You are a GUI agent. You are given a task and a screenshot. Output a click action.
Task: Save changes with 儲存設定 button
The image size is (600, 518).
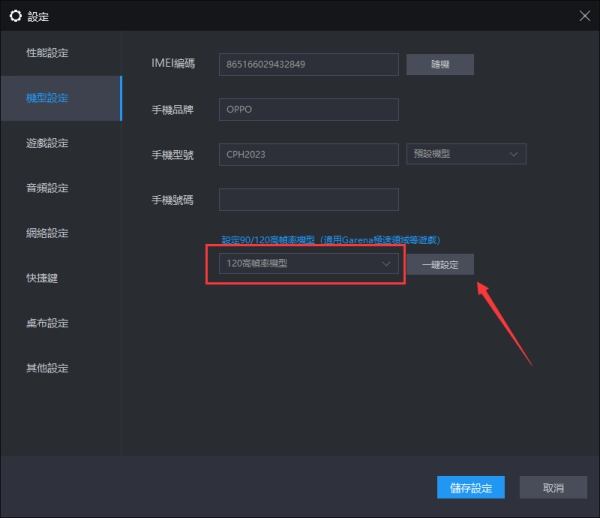coord(471,488)
